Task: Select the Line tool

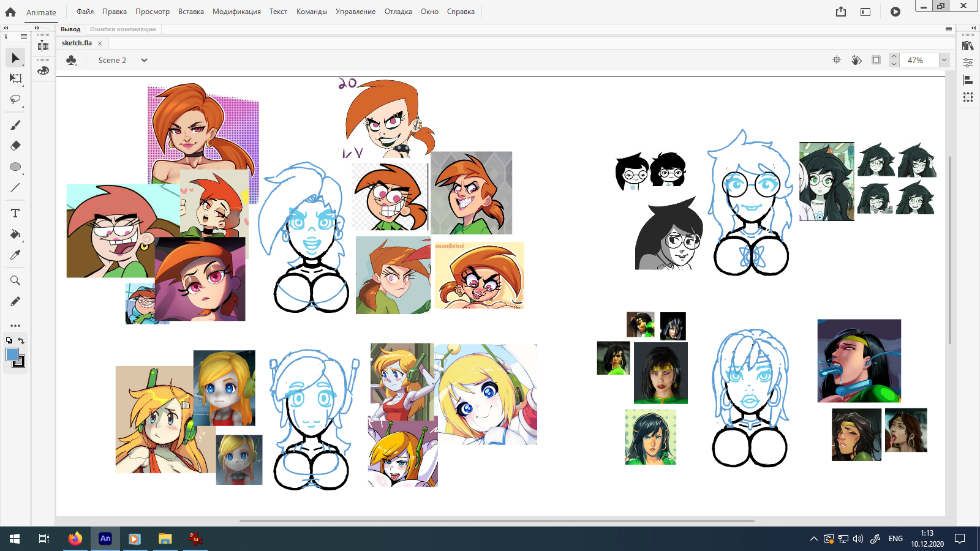Action: point(15,187)
